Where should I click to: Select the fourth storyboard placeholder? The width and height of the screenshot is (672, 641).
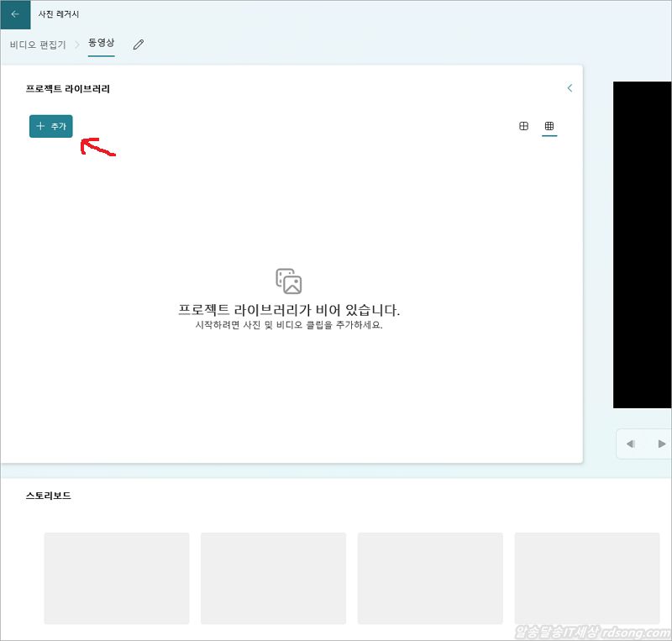point(587,578)
